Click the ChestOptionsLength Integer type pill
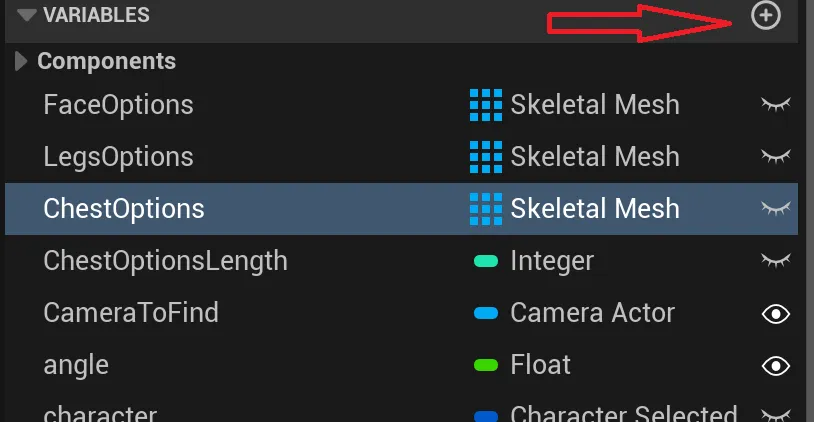This screenshot has height=422, width=814. coord(486,261)
